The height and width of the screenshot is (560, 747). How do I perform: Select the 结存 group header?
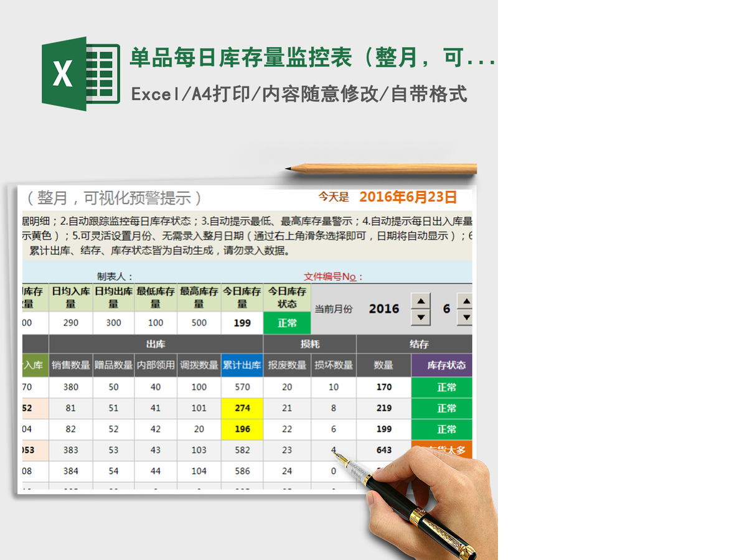click(x=415, y=344)
